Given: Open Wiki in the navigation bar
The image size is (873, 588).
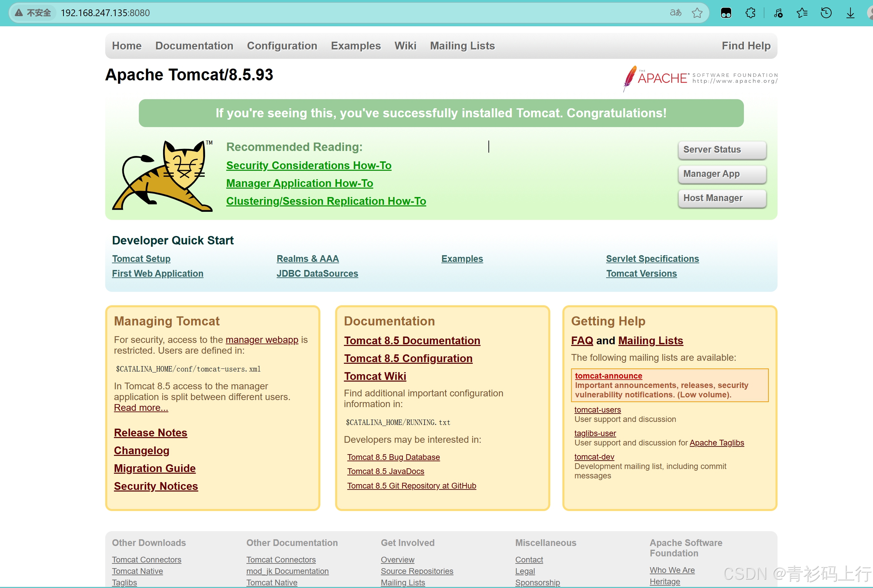Looking at the screenshot, I should 405,46.
